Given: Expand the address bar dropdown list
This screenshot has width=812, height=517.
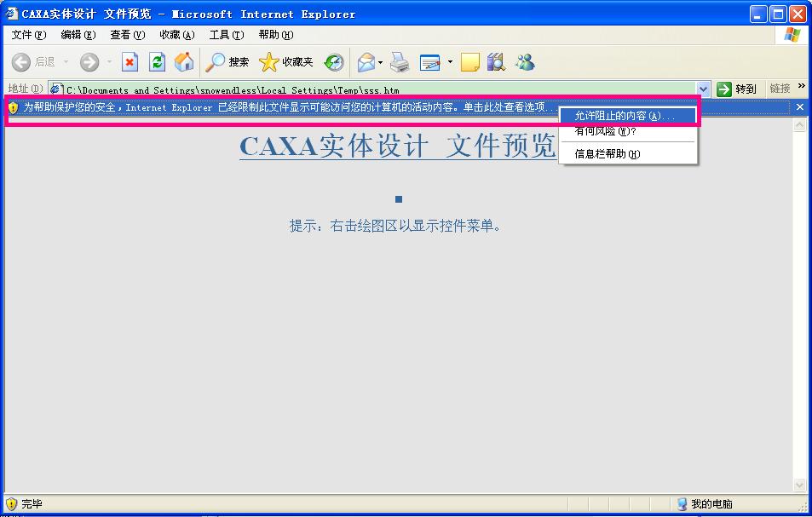Looking at the screenshot, I should click(703, 89).
